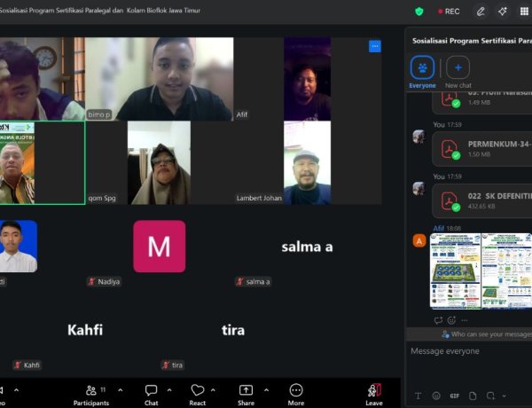Open the annotate pencil tool
The image size is (532, 408).
pyautogui.click(x=481, y=12)
